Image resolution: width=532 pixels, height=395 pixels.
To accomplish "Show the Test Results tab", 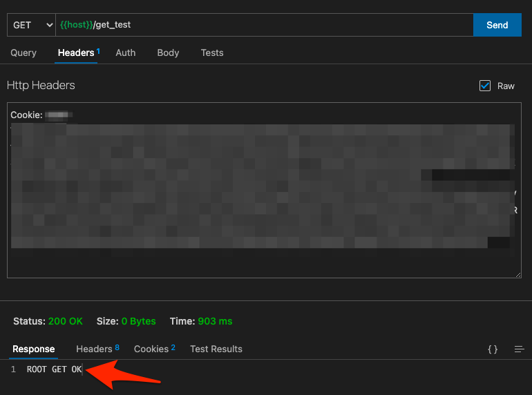I will pos(216,349).
